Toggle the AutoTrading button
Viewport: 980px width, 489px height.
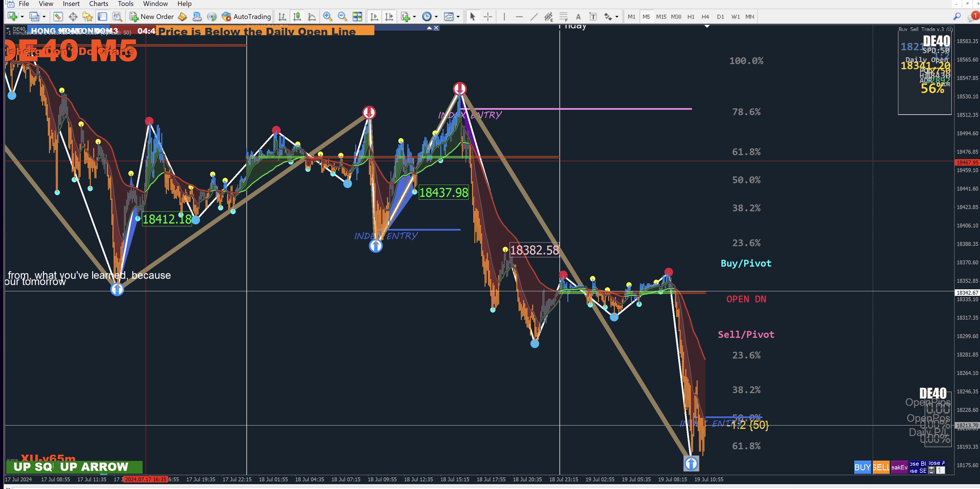click(x=247, y=17)
